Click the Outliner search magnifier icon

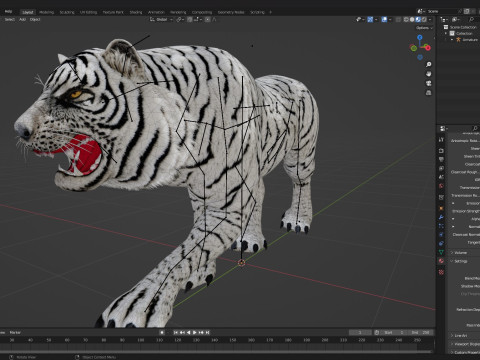pyautogui.click(x=471, y=20)
